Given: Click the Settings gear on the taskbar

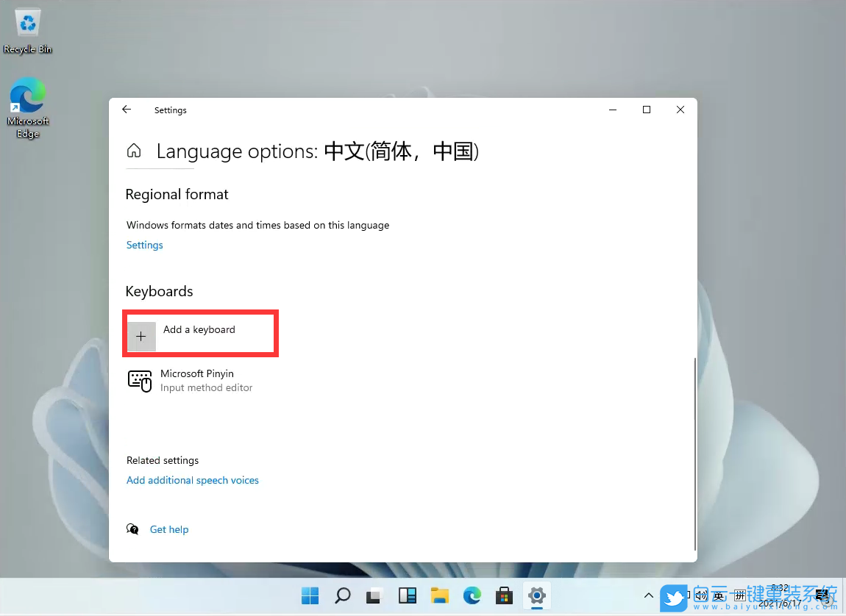Looking at the screenshot, I should tap(536, 596).
